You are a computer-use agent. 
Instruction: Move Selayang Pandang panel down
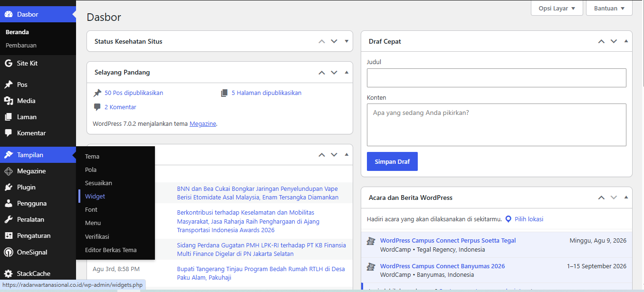[334, 72]
